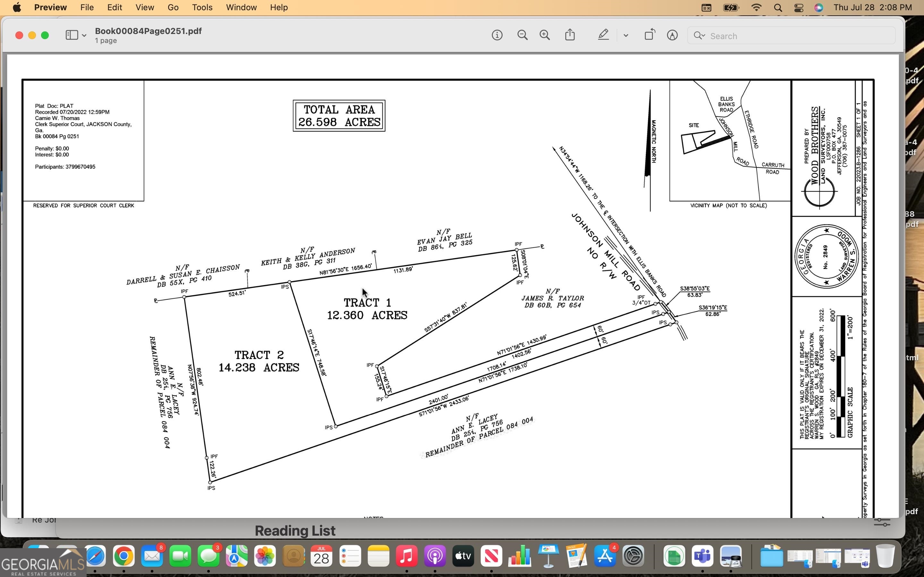Click the Inspector info icon
This screenshot has height=577, width=924.
497,36
